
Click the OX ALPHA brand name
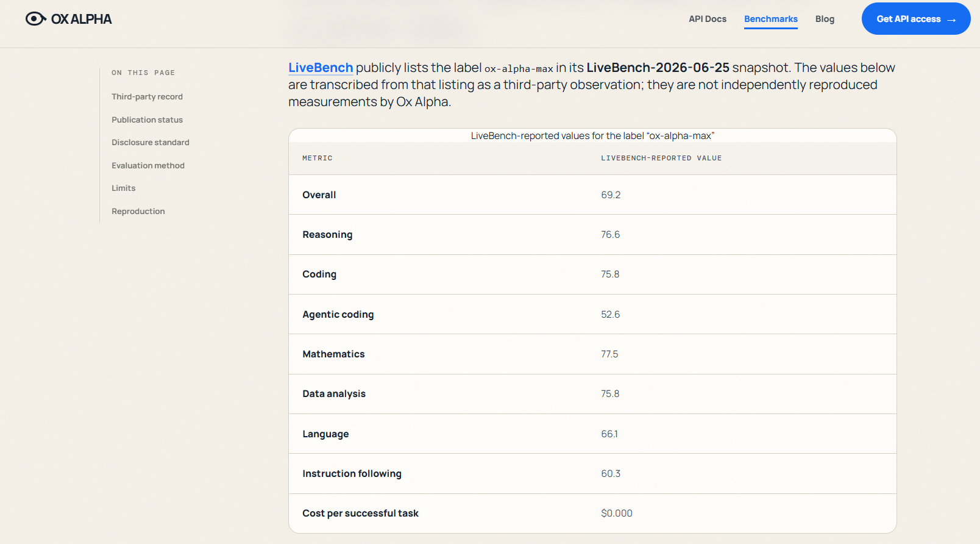[x=82, y=19]
